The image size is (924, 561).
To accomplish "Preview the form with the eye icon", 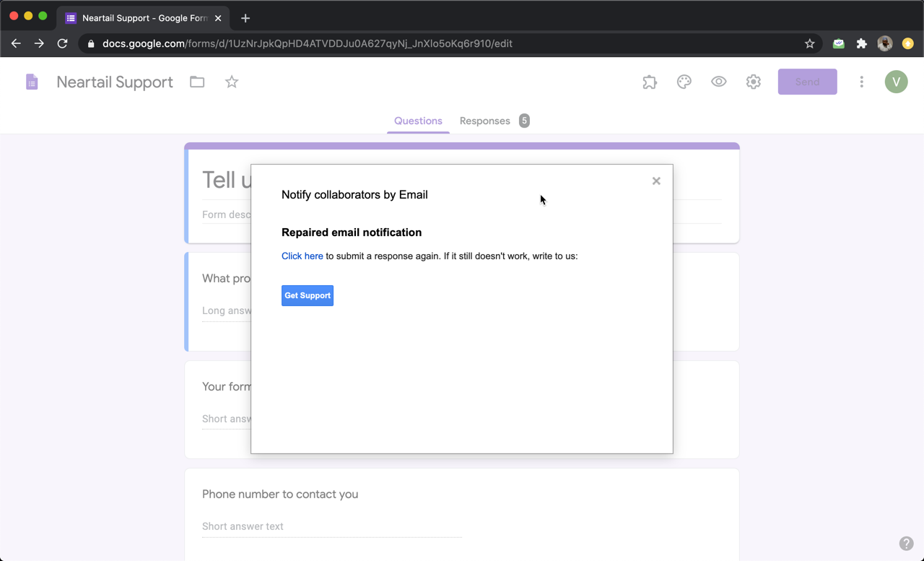I will pos(719,82).
